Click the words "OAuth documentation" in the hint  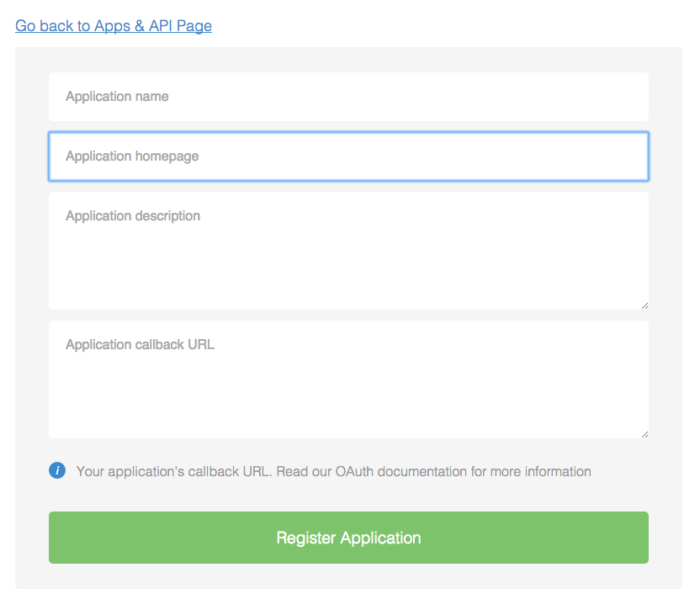point(400,471)
